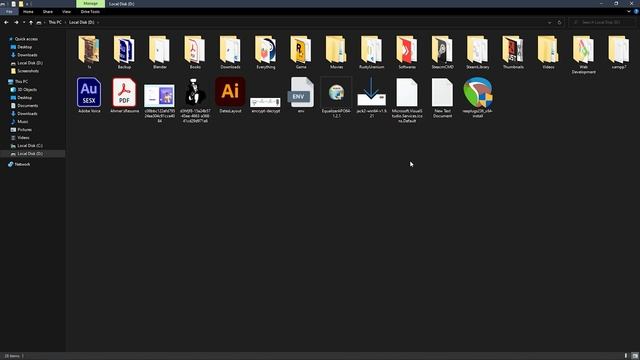Open the View ribbon tab
The width and height of the screenshot is (640, 360).
67,12
